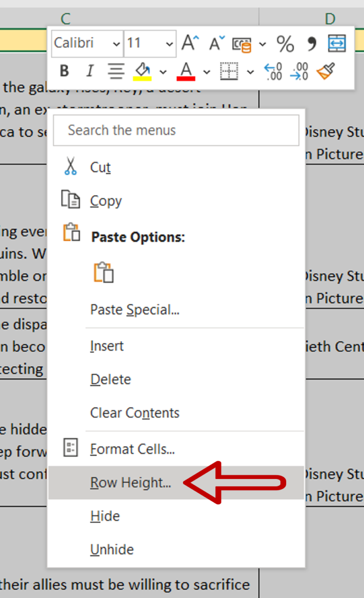Apply bold formatting from the mini toolbar
Image resolution: width=364 pixels, height=598 pixels.
point(64,71)
